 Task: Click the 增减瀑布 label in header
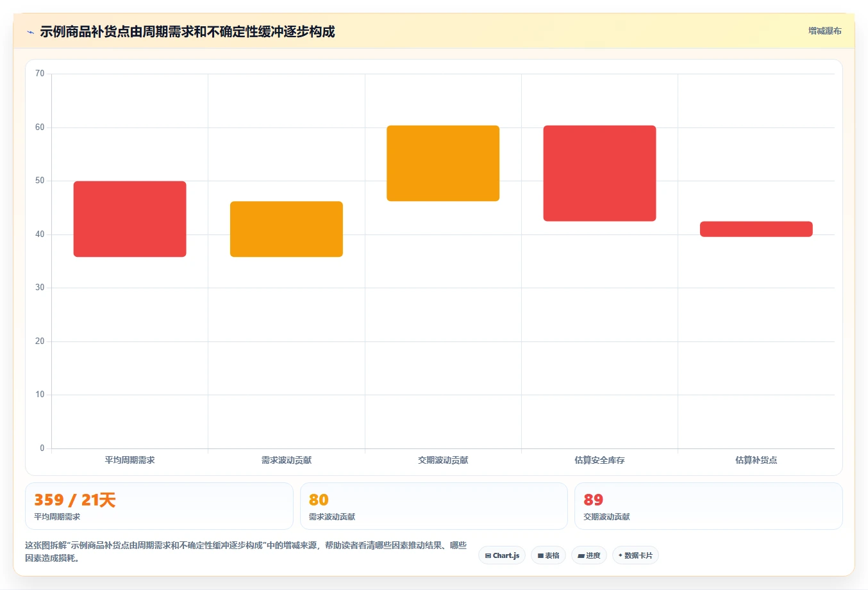824,31
